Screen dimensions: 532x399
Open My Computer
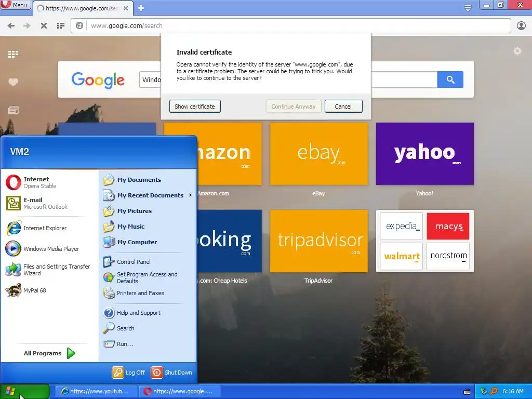pos(148,242)
